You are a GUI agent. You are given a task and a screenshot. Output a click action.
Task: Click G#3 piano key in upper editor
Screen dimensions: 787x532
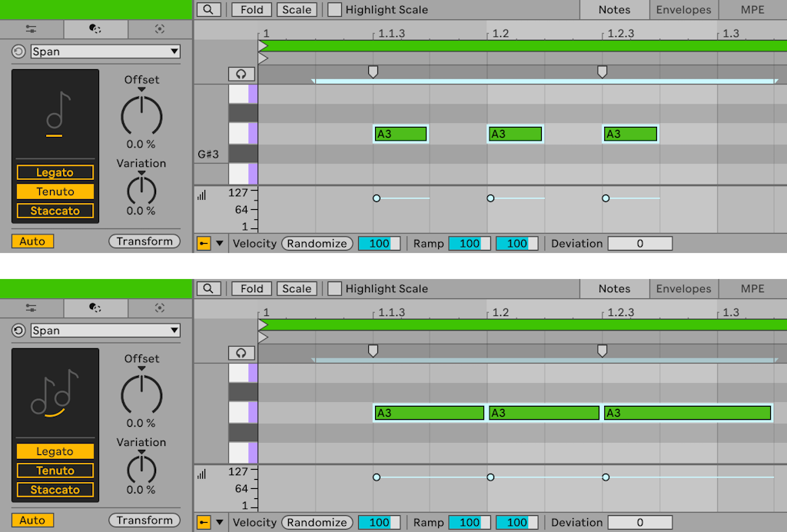point(244,154)
